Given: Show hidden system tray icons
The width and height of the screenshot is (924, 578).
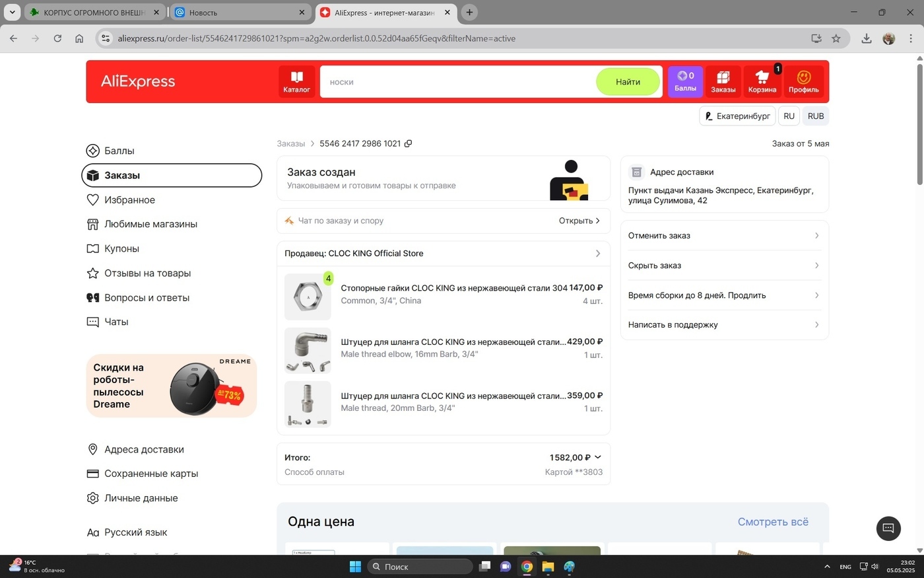Looking at the screenshot, I should click(x=827, y=566).
